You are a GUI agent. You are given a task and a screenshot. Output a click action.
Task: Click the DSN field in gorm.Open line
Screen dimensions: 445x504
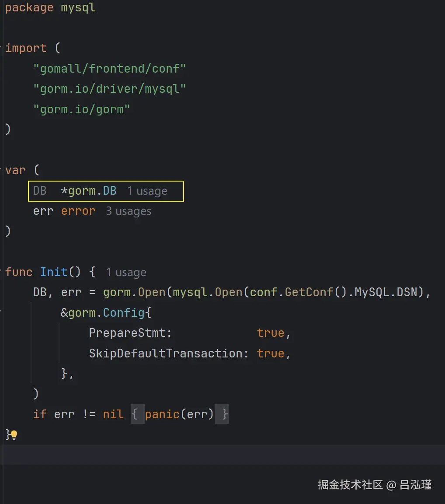407,292
